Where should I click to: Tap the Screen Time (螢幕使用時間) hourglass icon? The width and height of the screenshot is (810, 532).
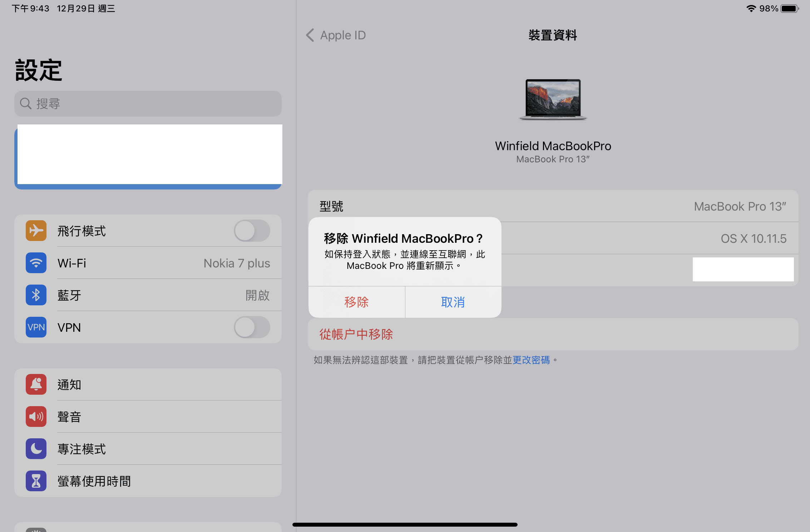point(36,481)
